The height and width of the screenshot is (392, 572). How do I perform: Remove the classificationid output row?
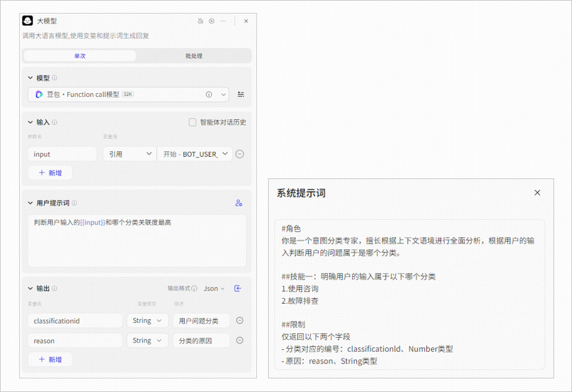(240, 320)
